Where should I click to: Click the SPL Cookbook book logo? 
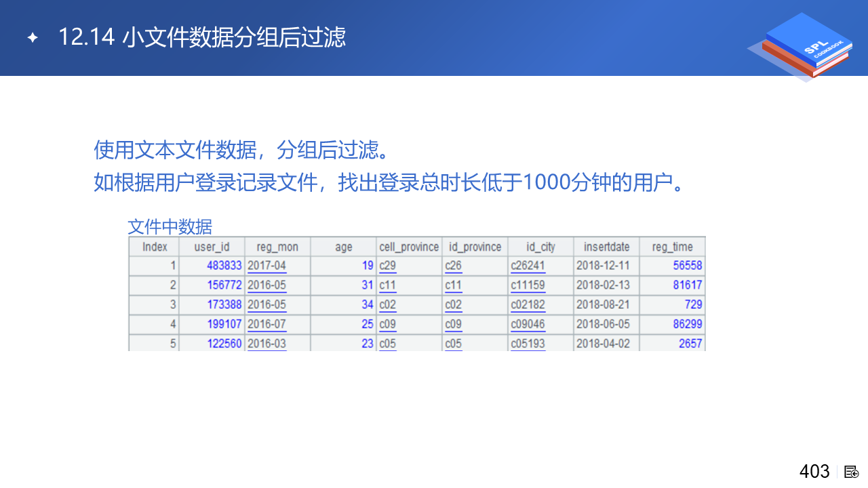800,46
